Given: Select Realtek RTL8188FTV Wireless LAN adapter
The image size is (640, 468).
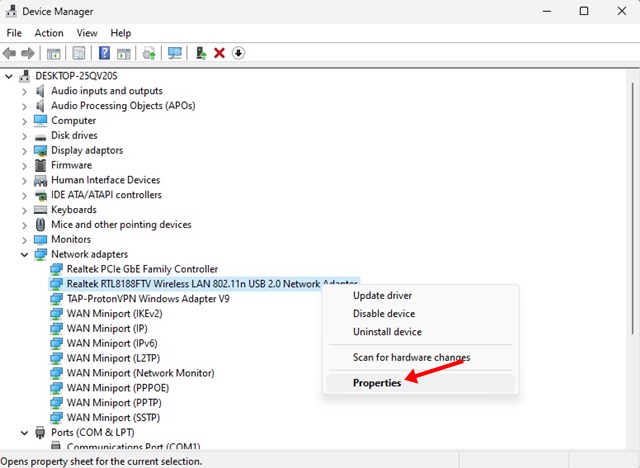Looking at the screenshot, I should pos(204,284).
